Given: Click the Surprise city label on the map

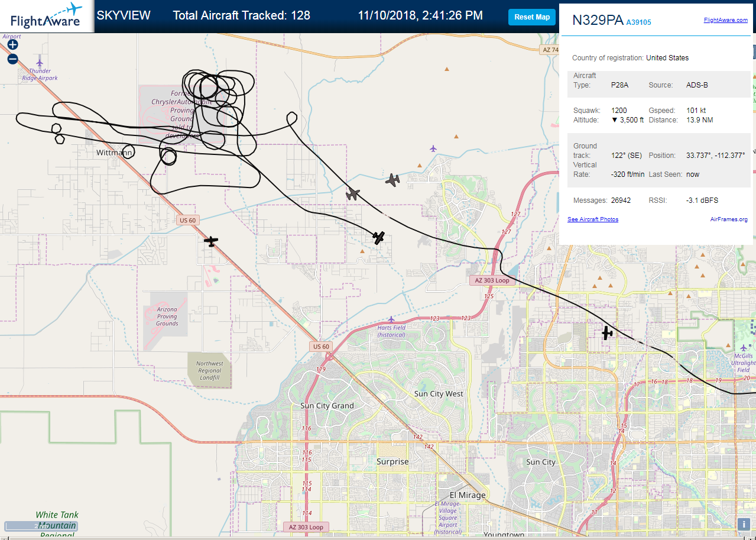Looking at the screenshot, I should (x=392, y=461).
